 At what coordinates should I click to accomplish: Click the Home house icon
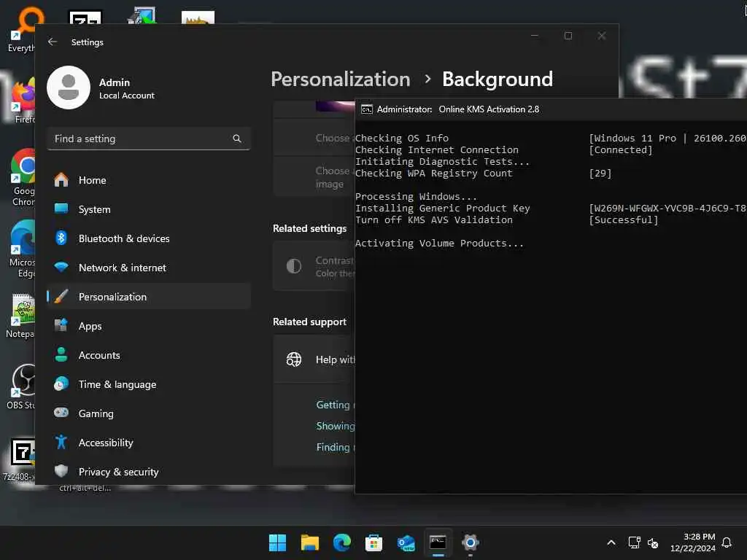pos(61,180)
